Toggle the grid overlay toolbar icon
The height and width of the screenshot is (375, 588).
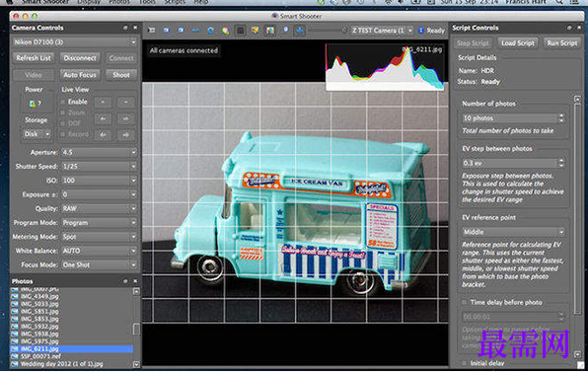point(241,31)
